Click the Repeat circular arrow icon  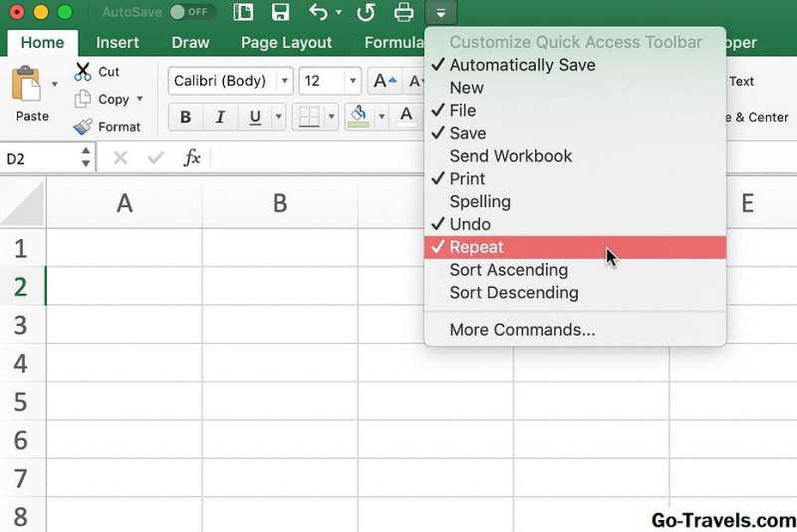(x=366, y=12)
